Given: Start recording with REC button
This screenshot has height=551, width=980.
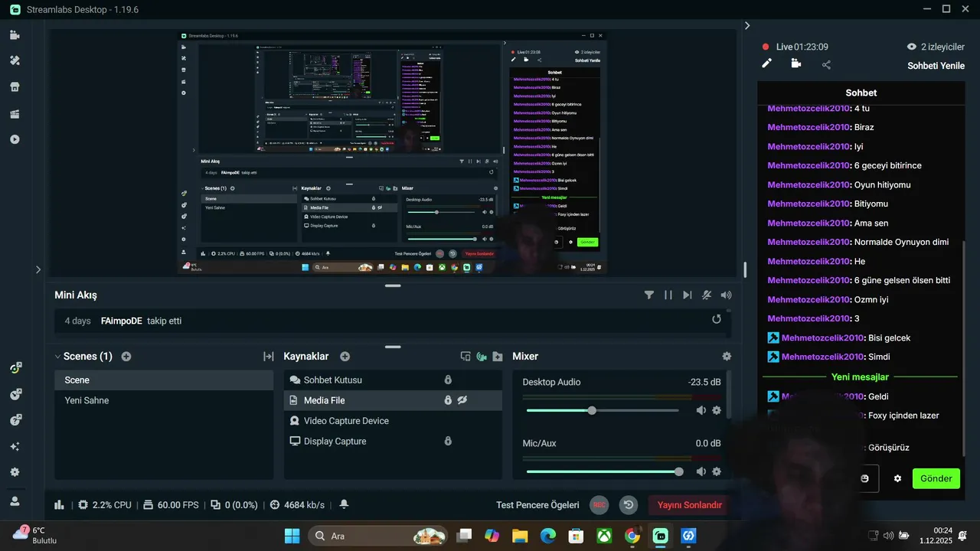Looking at the screenshot, I should click(599, 505).
